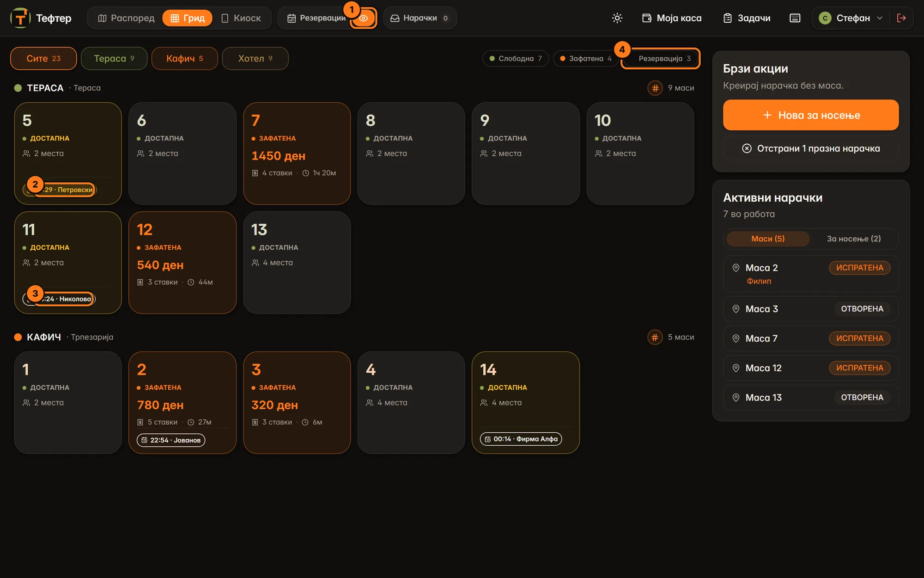Click hash icon in Тераса section header
924x578 pixels.
(x=655, y=88)
